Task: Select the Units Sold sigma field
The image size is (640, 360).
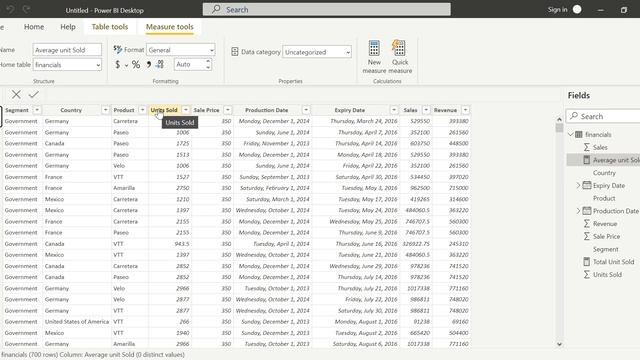Action: point(602,274)
